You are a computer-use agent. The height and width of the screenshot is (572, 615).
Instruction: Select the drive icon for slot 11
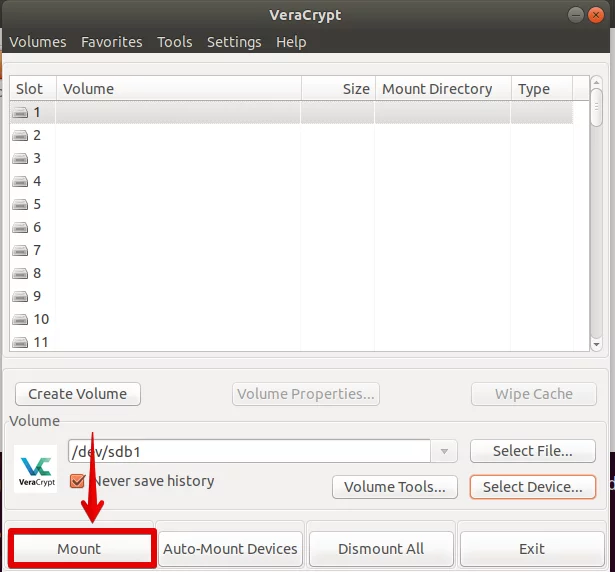pos(20,342)
